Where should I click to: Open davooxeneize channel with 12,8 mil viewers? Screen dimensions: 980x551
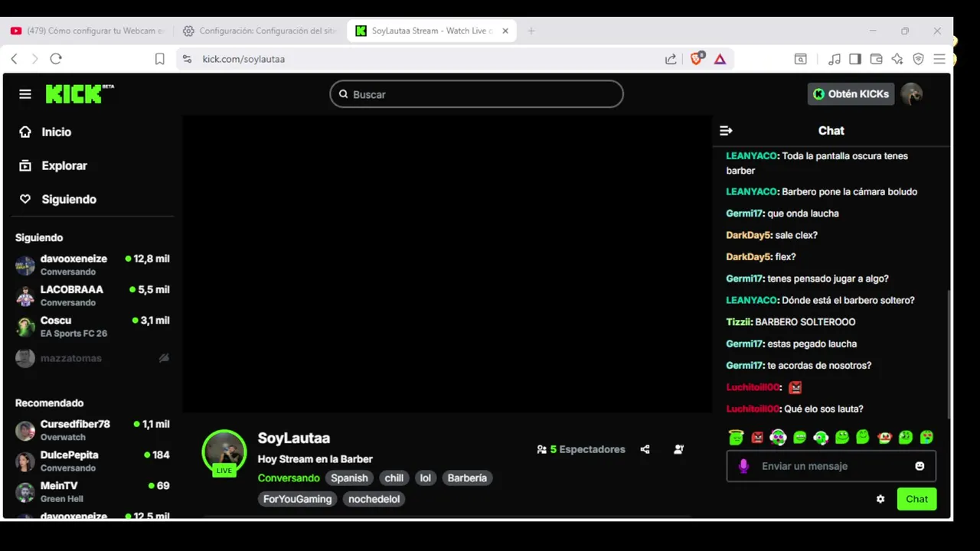point(93,265)
